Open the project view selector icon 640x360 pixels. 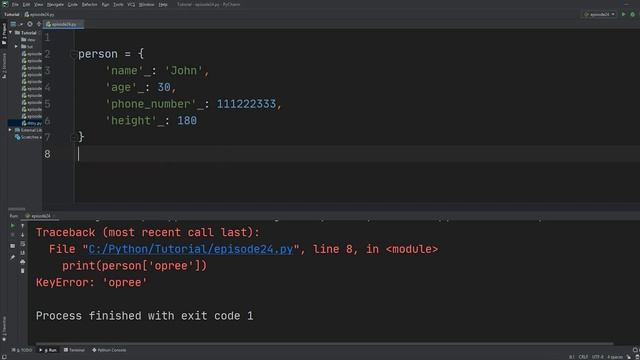point(13,24)
